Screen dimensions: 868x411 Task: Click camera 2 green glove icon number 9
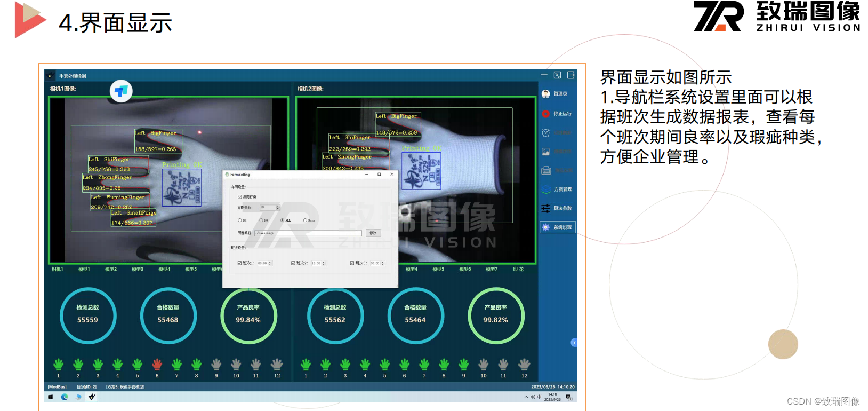[463, 365]
